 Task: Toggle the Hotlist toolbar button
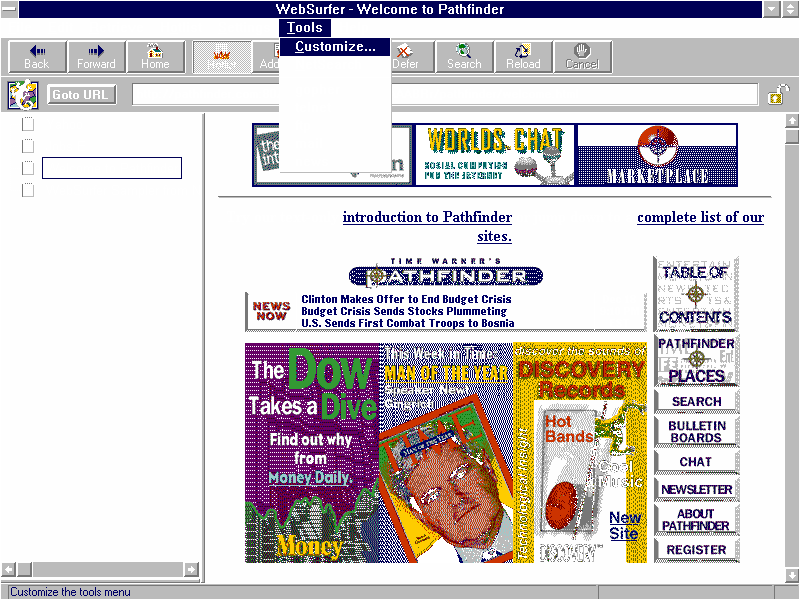[x=221, y=57]
